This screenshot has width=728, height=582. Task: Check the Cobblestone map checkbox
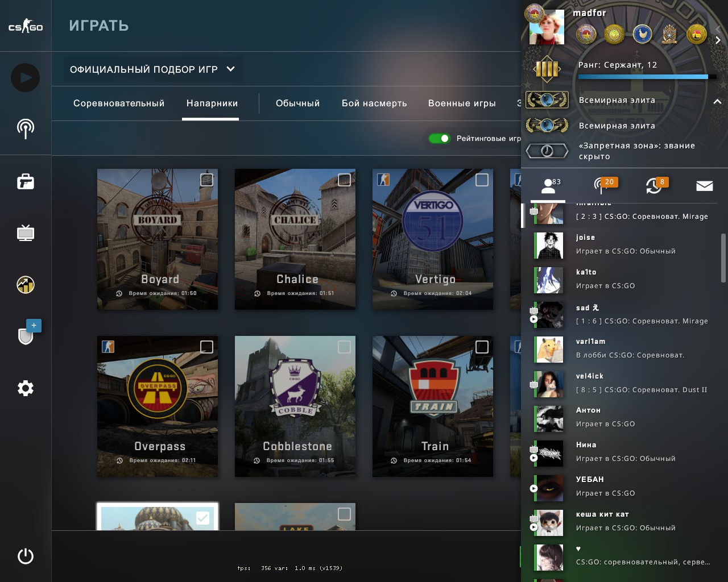coord(344,347)
